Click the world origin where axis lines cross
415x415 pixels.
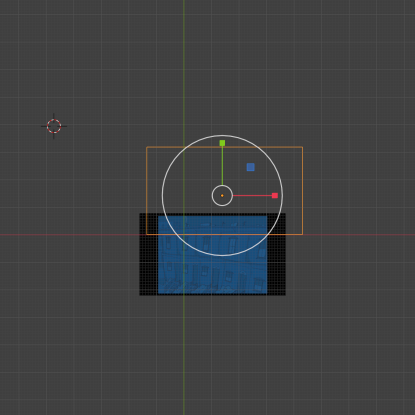[184, 235]
